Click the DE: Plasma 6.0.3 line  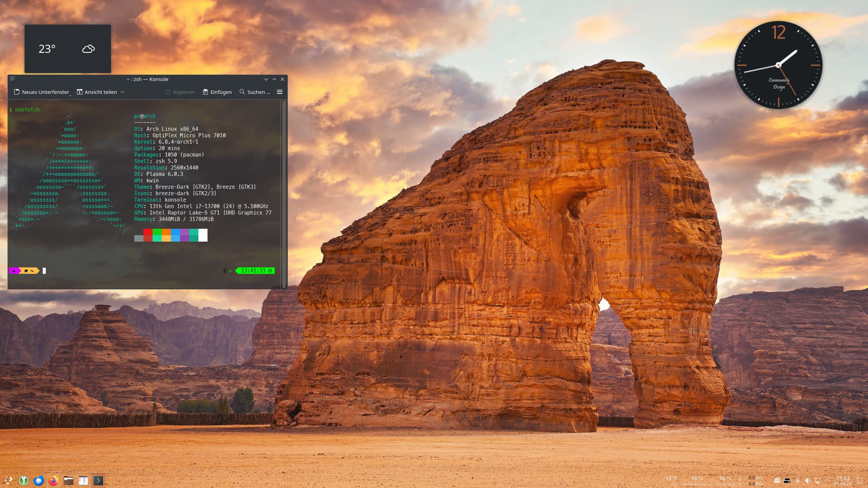coord(158,174)
